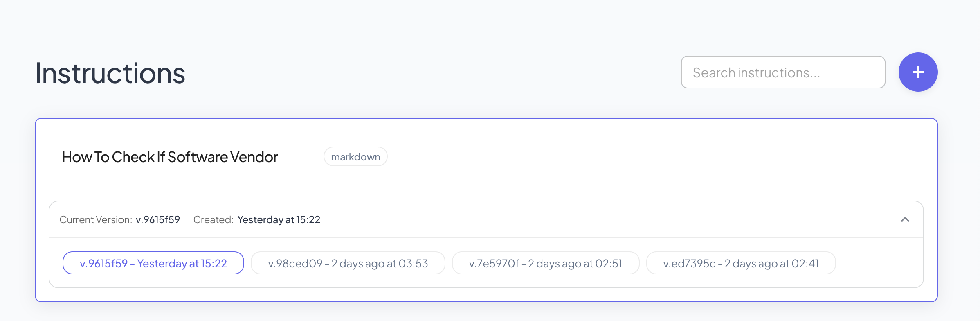The image size is (980, 321).
Task: Select the oldest version from 02:41
Action: point(741,263)
